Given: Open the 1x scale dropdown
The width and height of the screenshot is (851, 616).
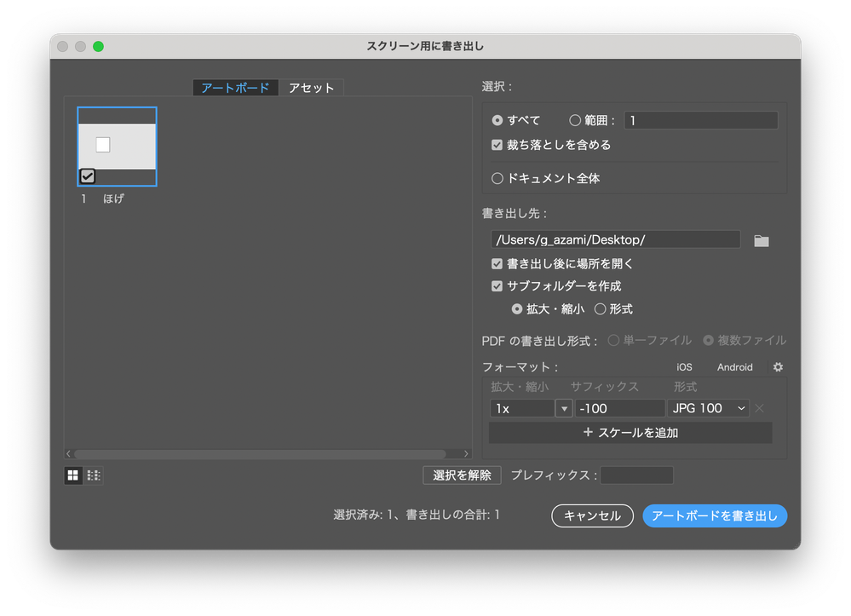Looking at the screenshot, I should pos(563,408).
